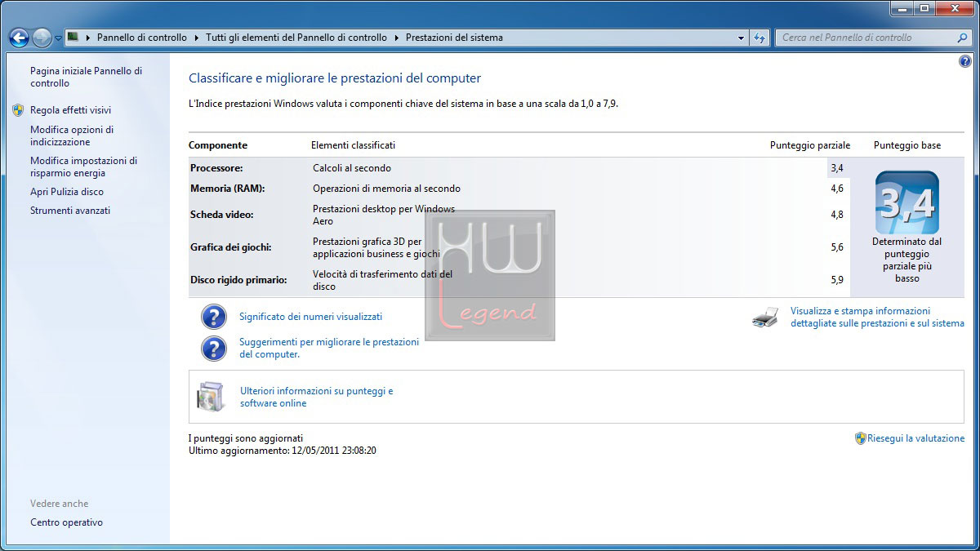Click the 'Punteggio parziale' column header
The image size is (980, 551).
(810, 145)
